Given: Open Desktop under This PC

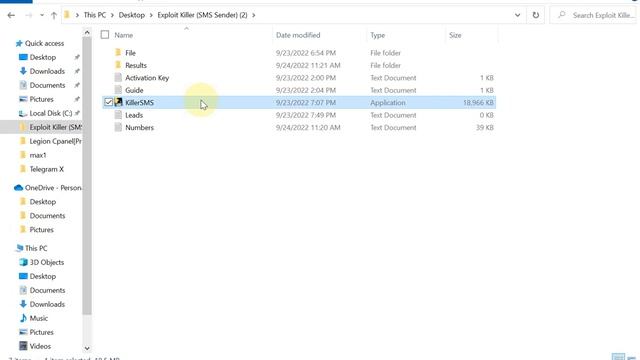Looking at the screenshot, I should (42, 276).
